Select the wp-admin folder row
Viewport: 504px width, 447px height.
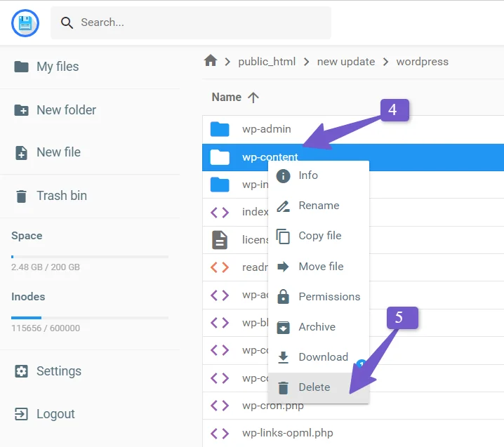tap(353, 129)
